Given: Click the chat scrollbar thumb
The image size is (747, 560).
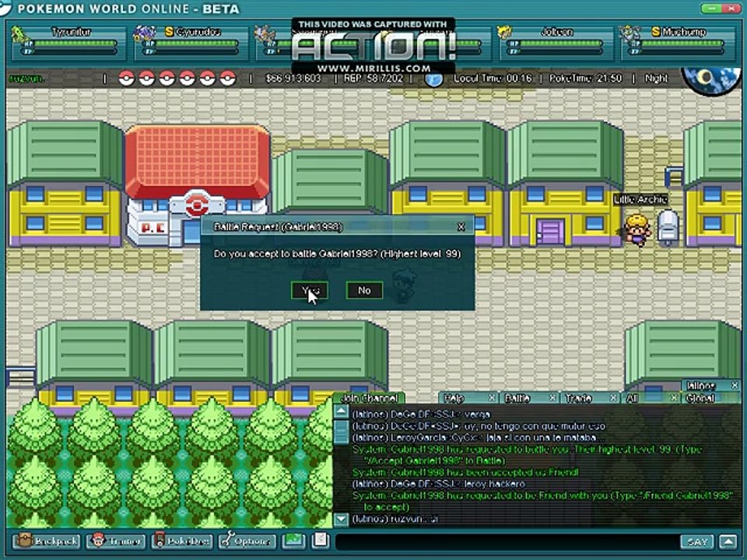Looking at the screenshot, I should [342, 432].
